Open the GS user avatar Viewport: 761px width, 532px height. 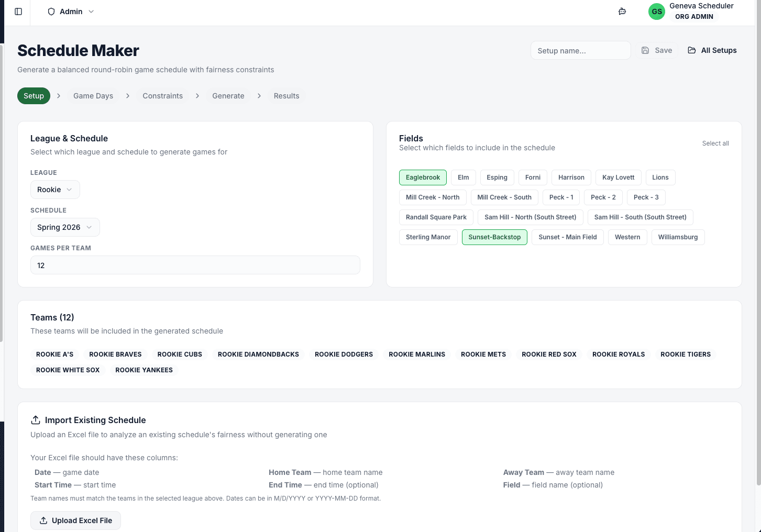pyautogui.click(x=657, y=12)
